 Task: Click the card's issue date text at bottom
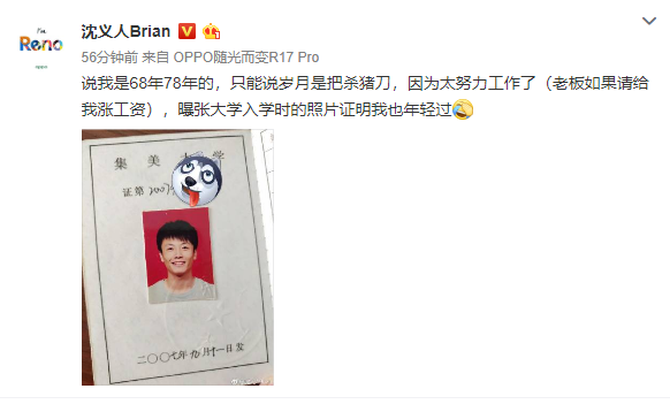click(x=191, y=354)
